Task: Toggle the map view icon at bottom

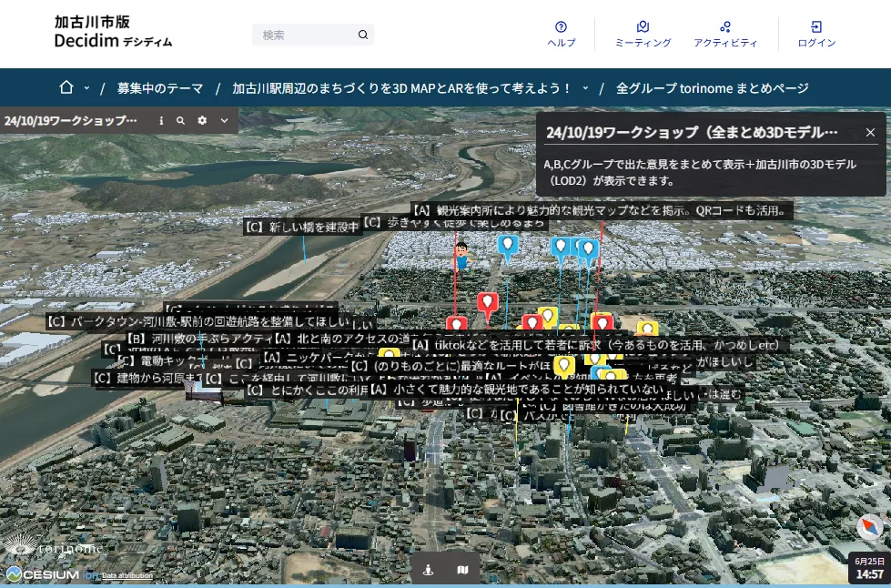Action: tap(462, 570)
